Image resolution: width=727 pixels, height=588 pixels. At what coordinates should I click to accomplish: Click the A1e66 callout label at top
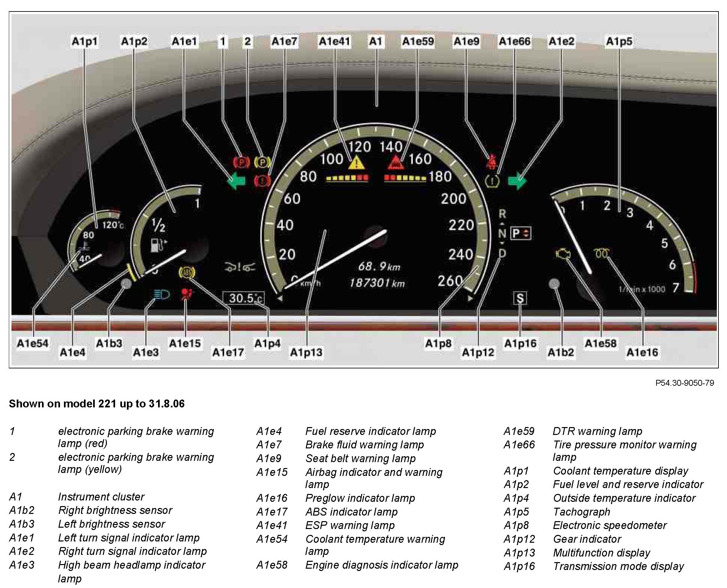click(x=515, y=42)
